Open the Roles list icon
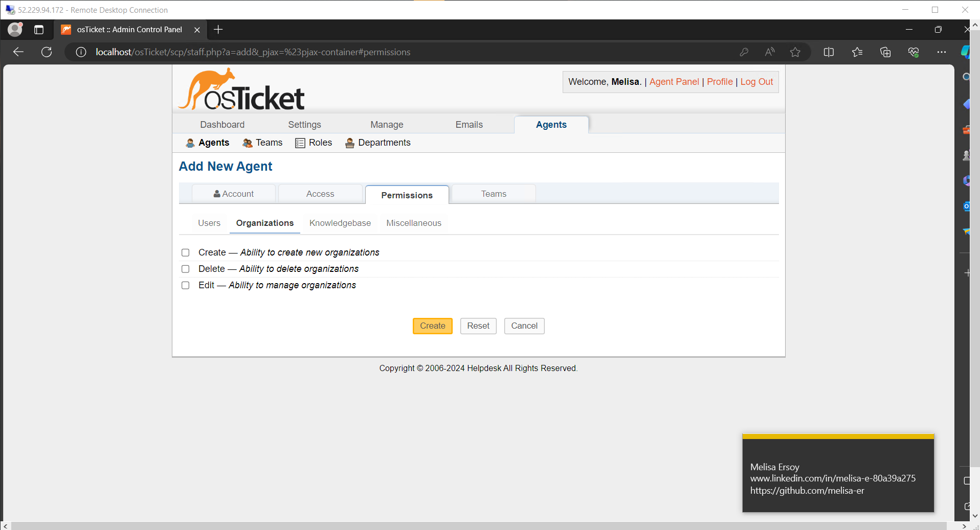980x530 pixels. 300,143
